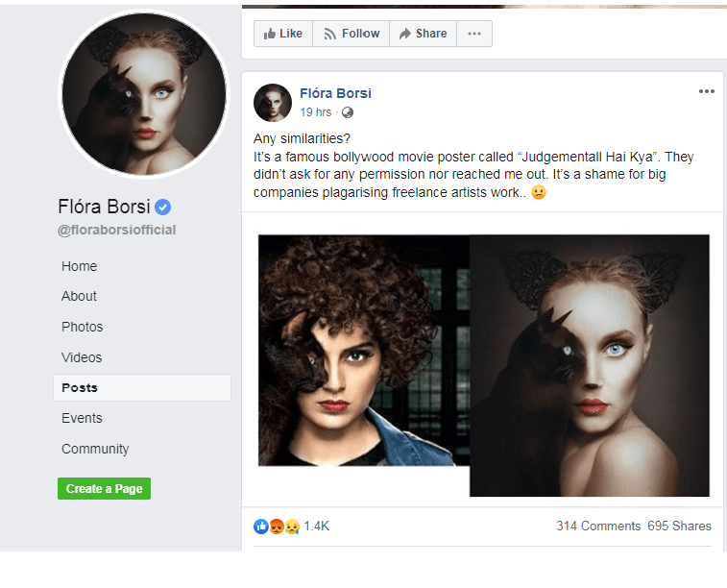
Task: Click the post's public globe icon
Action: click(x=348, y=112)
